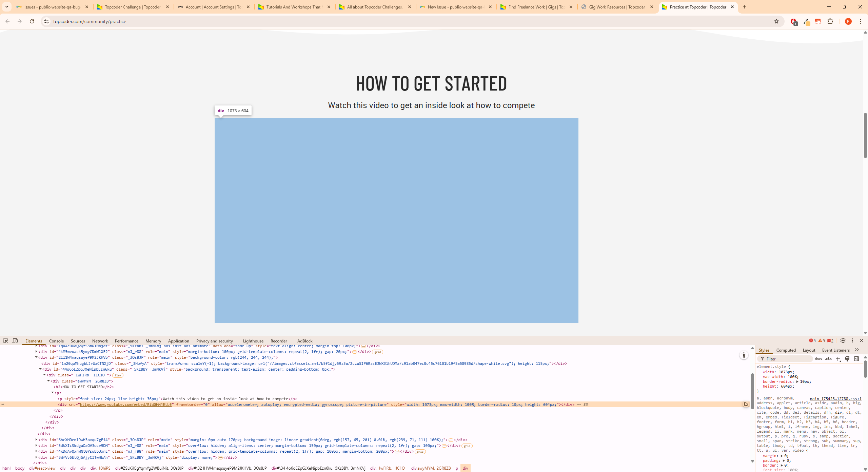
Task: Toggle the .cls element classes panel
Action: [828, 359]
